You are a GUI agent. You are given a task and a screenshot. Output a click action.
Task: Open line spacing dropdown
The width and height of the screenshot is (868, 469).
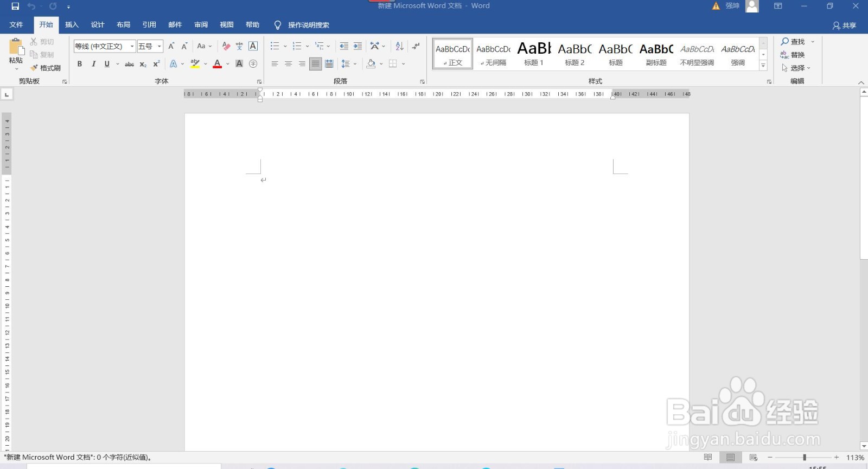349,64
